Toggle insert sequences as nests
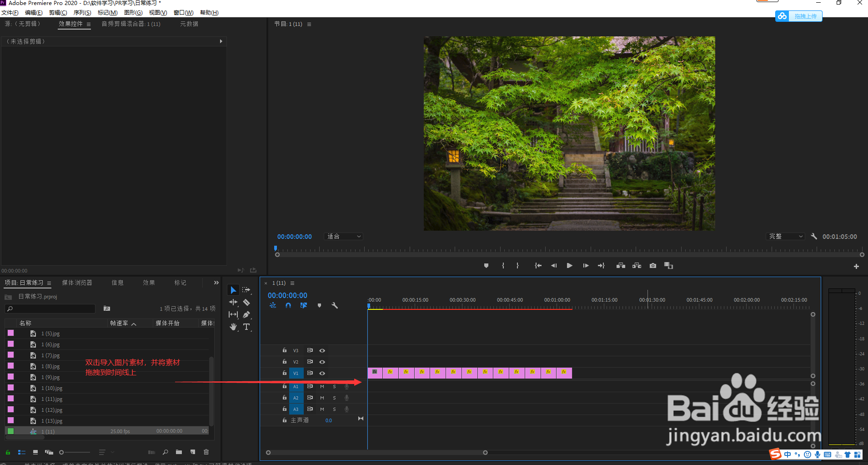Viewport: 868px width, 465px height. [x=273, y=306]
